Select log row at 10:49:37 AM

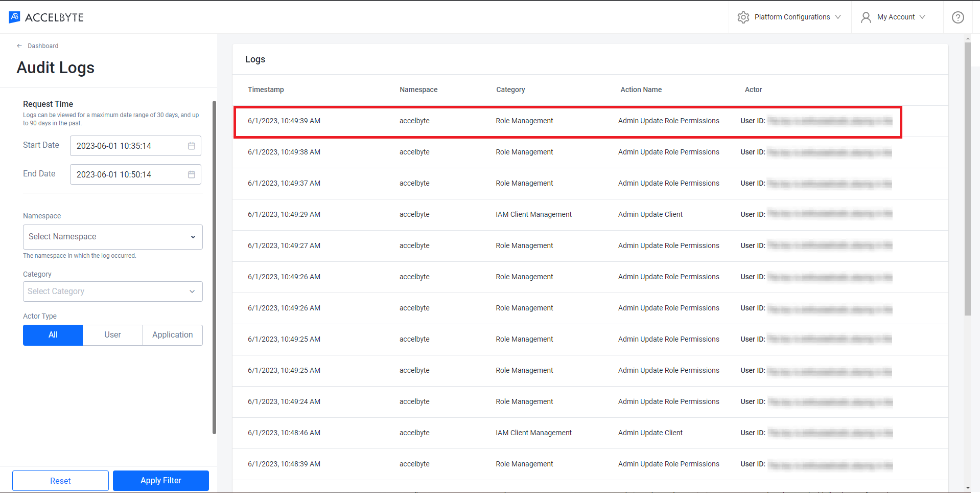point(590,184)
